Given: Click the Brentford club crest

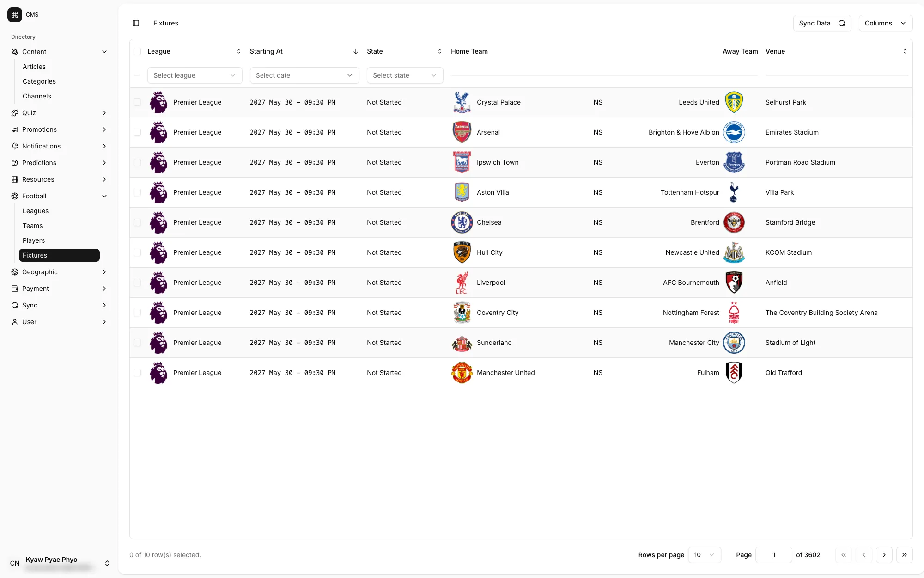Looking at the screenshot, I should [x=734, y=222].
